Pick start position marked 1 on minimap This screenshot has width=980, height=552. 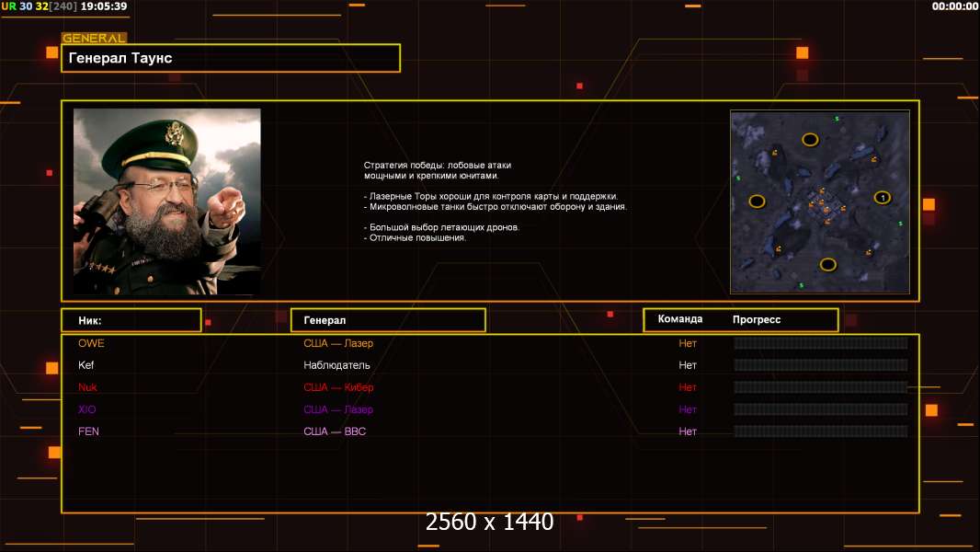click(x=882, y=197)
